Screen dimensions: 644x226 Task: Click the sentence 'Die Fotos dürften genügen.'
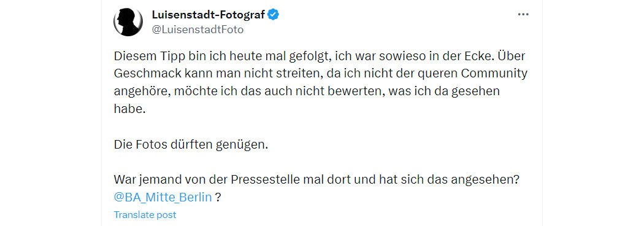191,145
